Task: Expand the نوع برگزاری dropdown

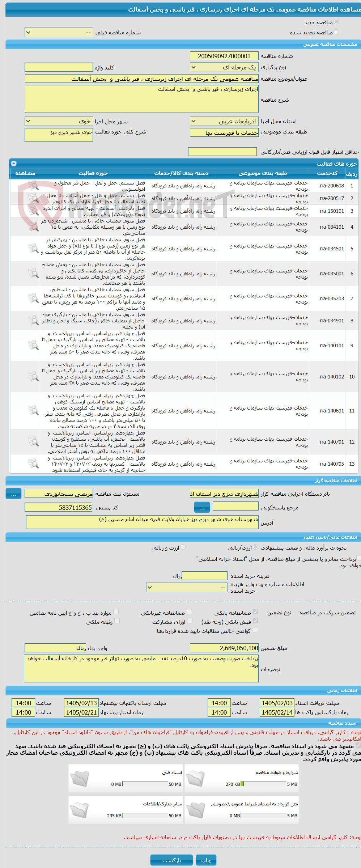Action: click(x=224, y=67)
